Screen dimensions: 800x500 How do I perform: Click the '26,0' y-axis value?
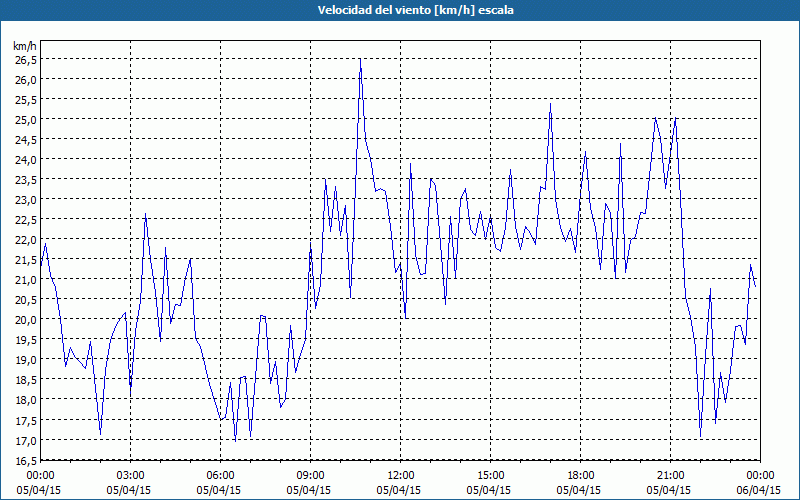(x=26, y=80)
